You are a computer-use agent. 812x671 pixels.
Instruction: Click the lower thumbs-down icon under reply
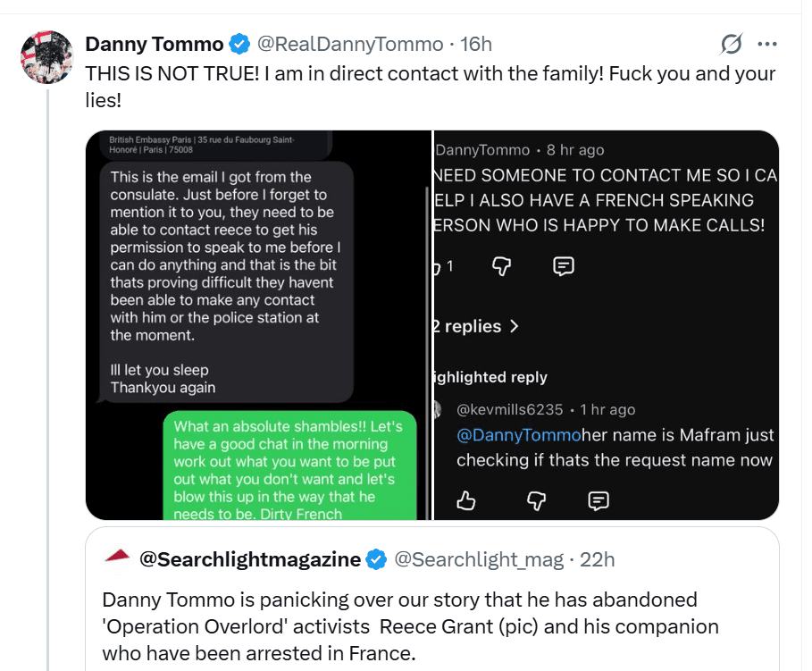tap(536, 500)
